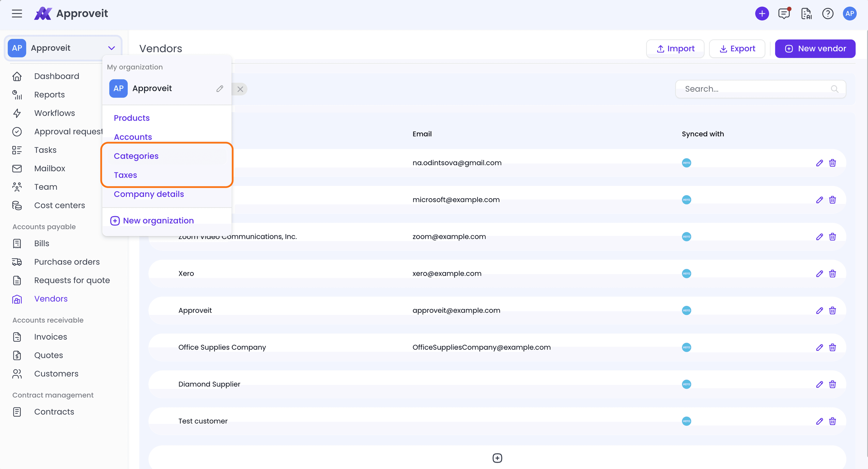The width and height of the screenshot is (868, 469).
Task: Delete the Test customer vendor
Action: (832, 421)
